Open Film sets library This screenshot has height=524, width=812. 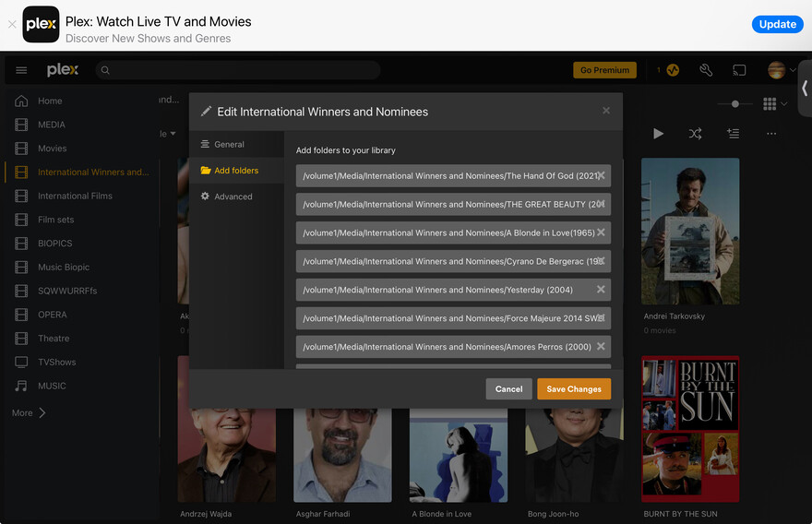click(x=55, y=220)
